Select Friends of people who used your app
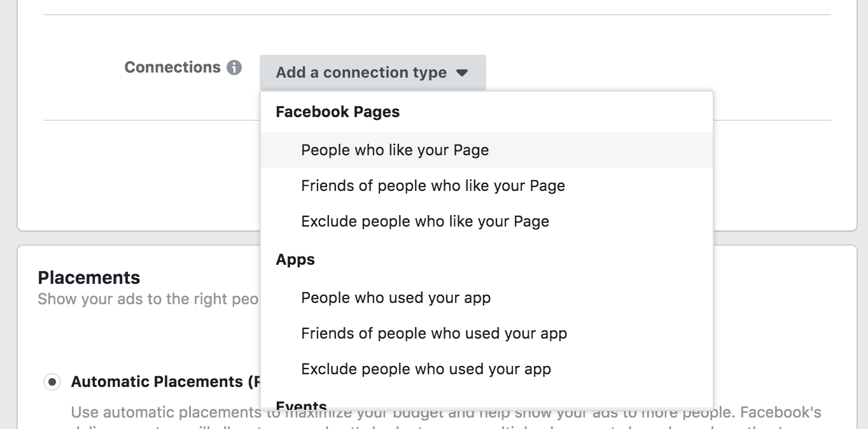Screen dimensions: 868x429 [487, 334]
